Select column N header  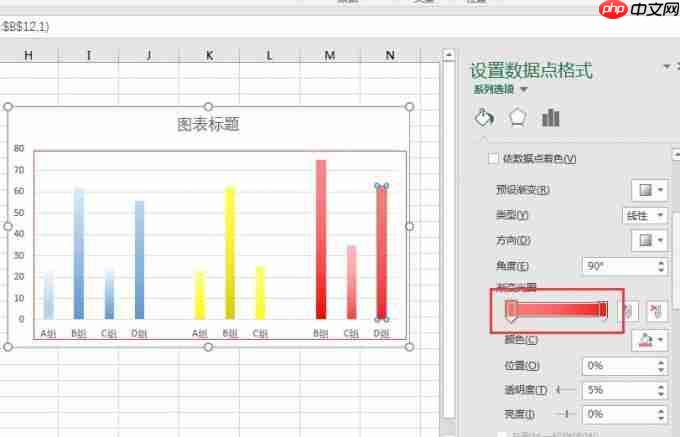(390, 55)
